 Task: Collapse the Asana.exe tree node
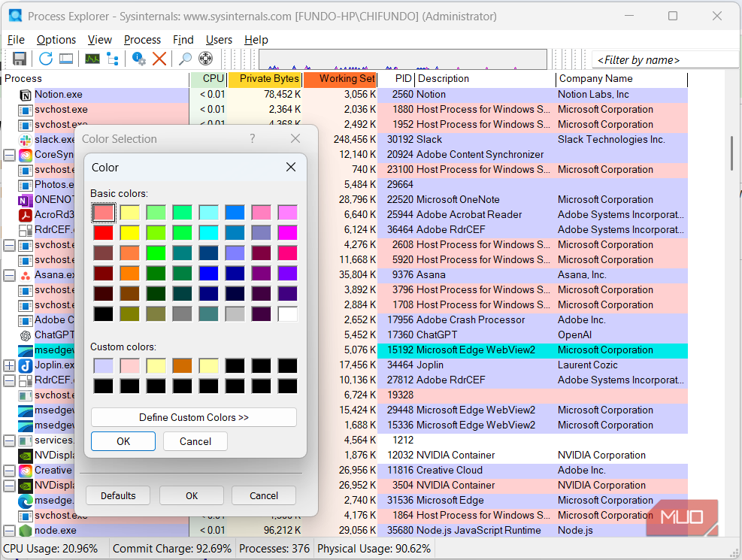(10, 275)
